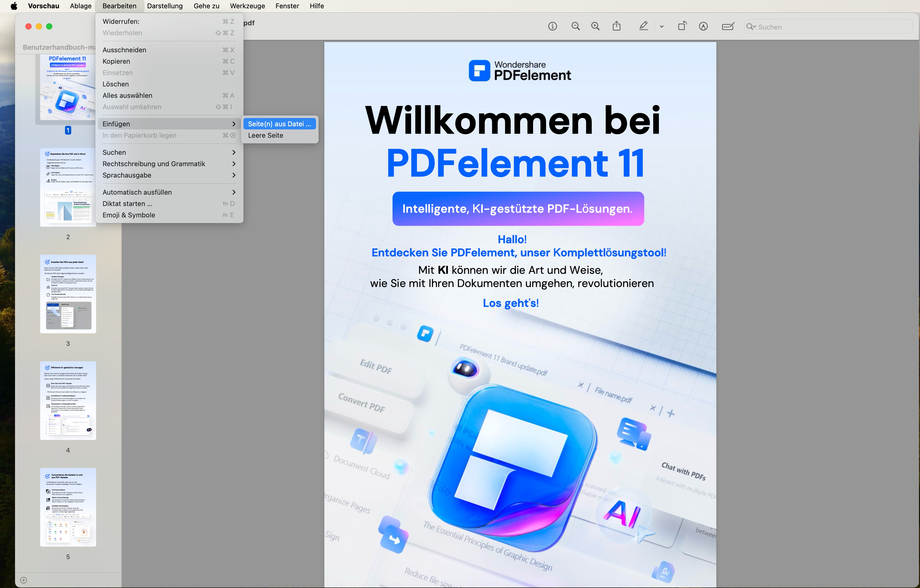The image size is (920, 588).
Task: Click the 'Los geht's!' text on the page
Action: tap(511, 303)
